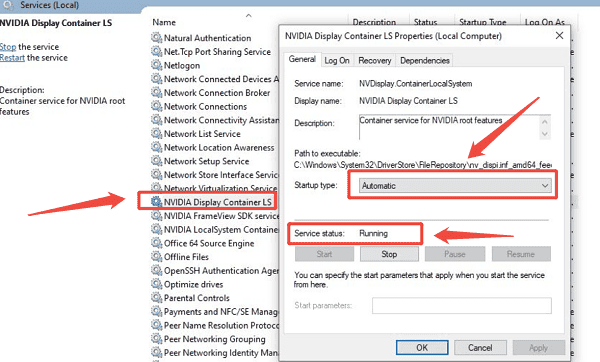The width and height of the screenshot is (600, 362).
Task: Click the gear icon next to Netlogon
Action: 156,65
